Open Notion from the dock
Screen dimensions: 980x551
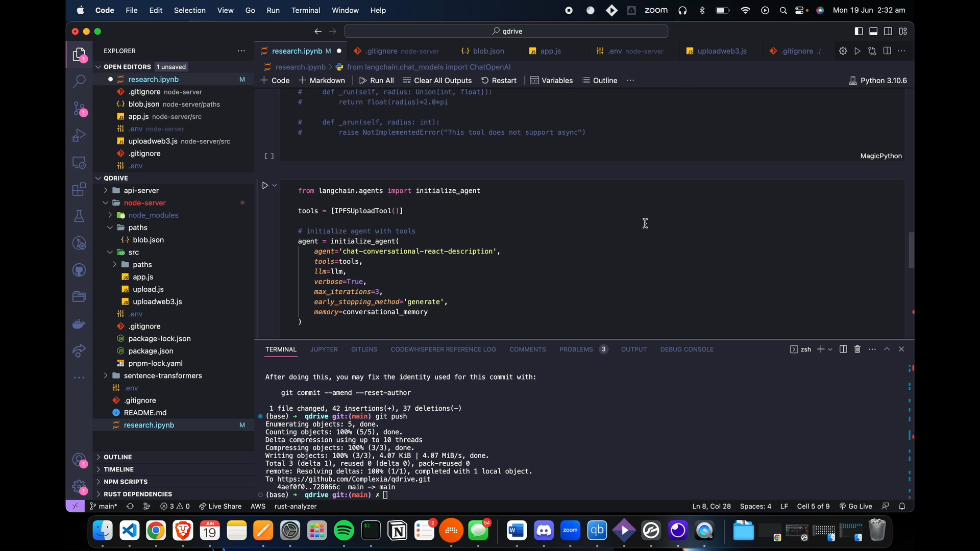coord(398,531)
